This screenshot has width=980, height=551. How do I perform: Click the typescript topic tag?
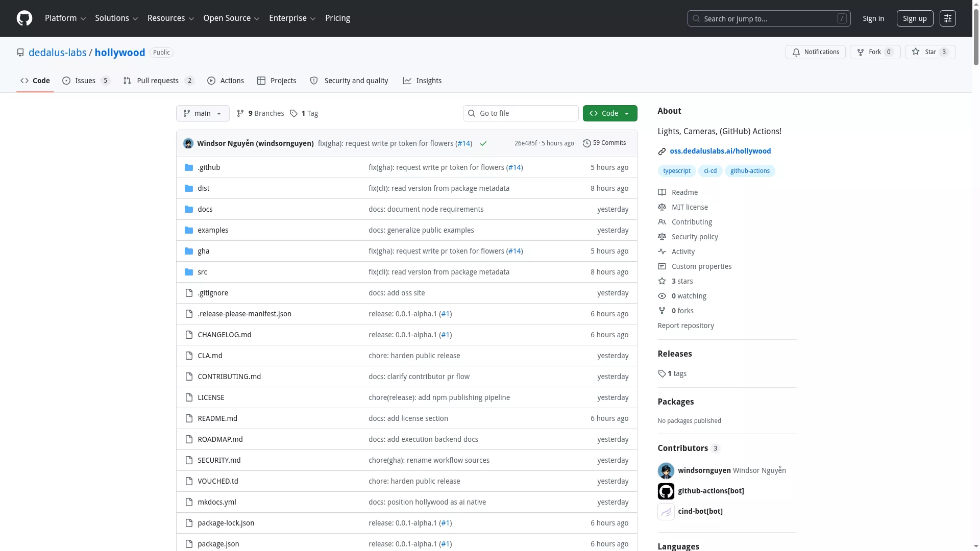coord(677,171)
